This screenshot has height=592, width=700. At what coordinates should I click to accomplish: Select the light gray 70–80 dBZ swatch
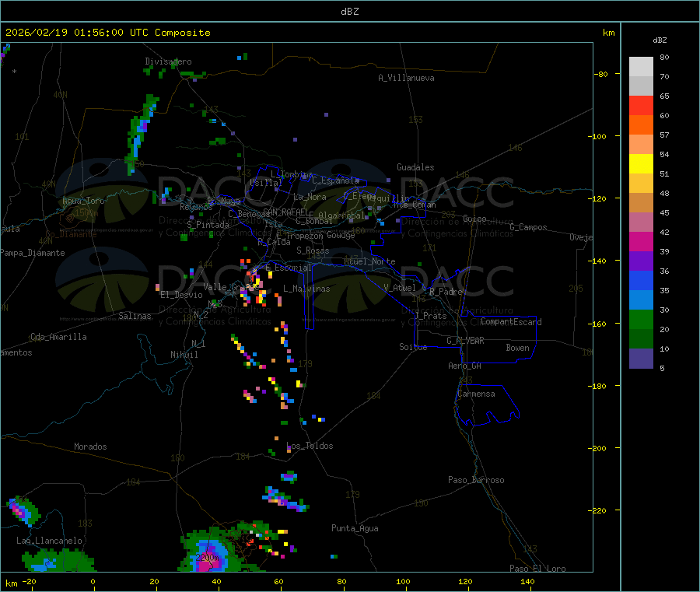641,67
